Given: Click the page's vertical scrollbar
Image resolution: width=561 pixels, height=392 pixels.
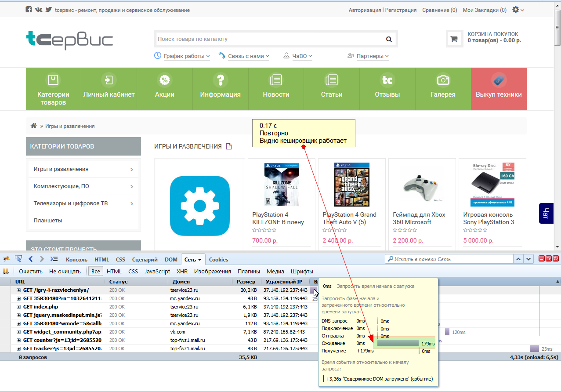Looking at the screenshot, I should click(557, 132).
